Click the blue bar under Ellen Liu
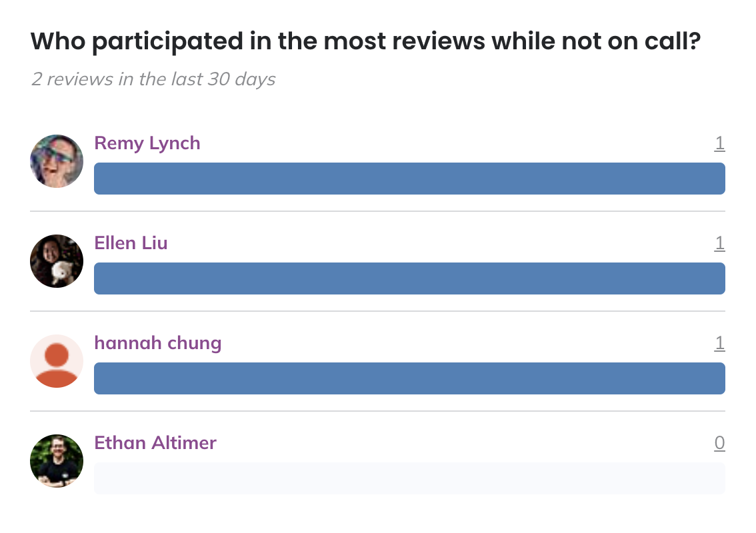Viewport: 756px width, 533px height. tap(409, 278)
